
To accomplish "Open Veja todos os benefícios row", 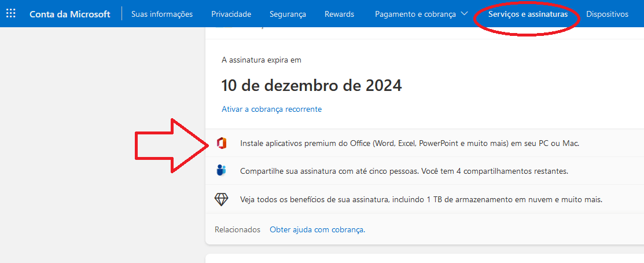I will tap(425, 199).
